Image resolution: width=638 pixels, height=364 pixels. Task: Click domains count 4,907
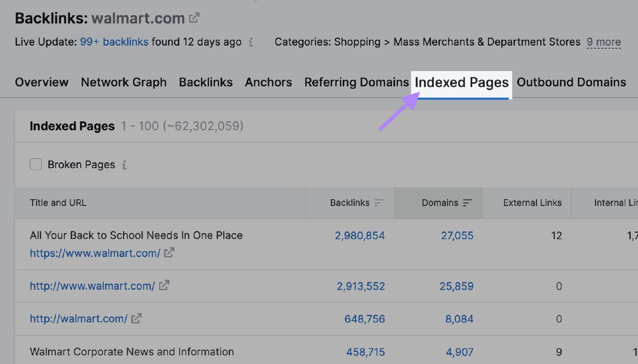[x=459, y=352]
